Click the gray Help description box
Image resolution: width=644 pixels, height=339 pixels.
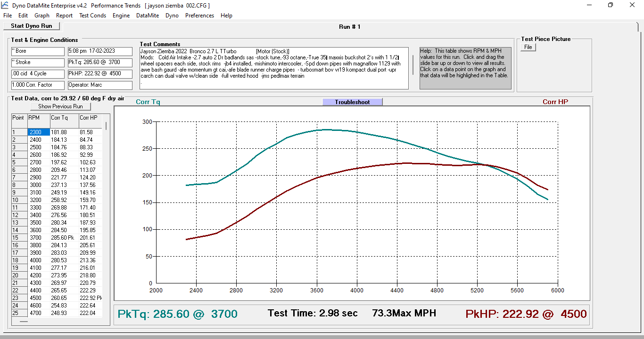[x=465, y=68]
